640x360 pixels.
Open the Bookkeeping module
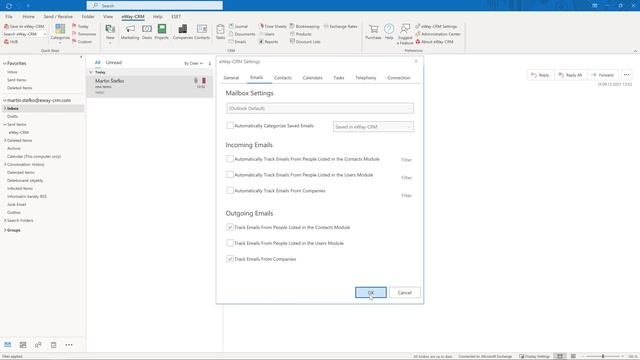[304, 26]
